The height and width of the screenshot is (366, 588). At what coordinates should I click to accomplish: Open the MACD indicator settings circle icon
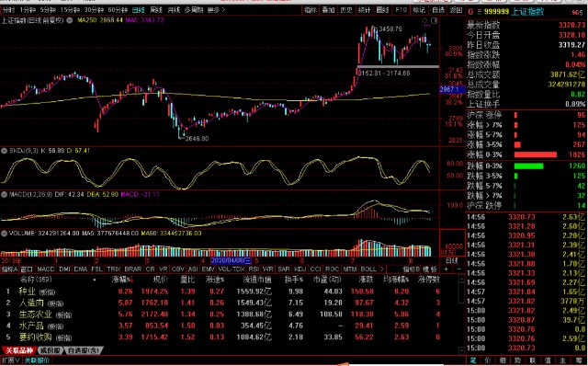click(5, 194)
